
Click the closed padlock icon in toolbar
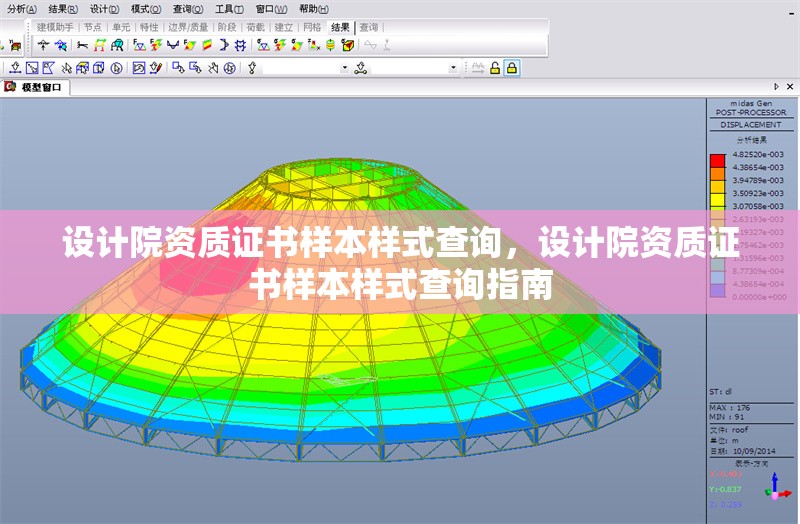click(512, 68)
